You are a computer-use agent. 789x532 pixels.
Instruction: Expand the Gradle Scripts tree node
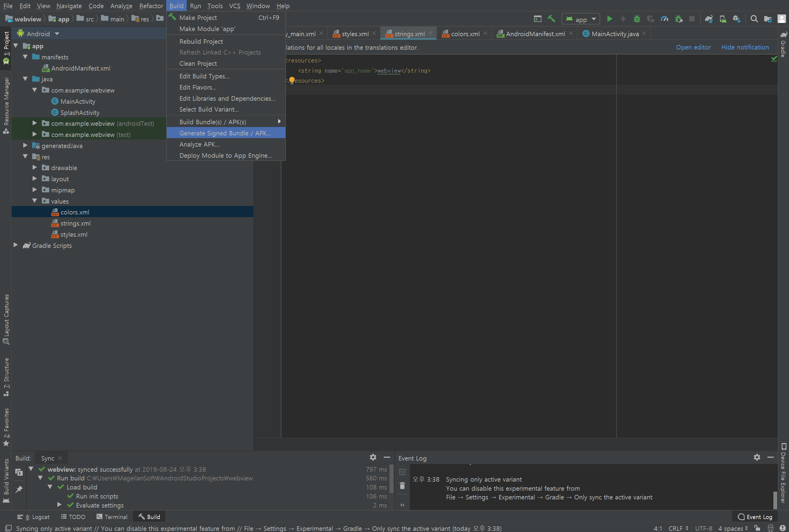point(16,245)
